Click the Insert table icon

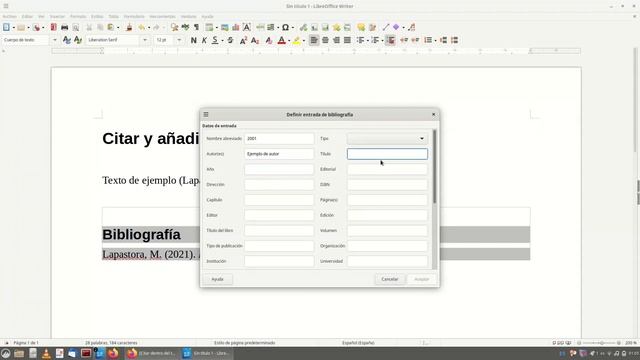pos(209,27)
